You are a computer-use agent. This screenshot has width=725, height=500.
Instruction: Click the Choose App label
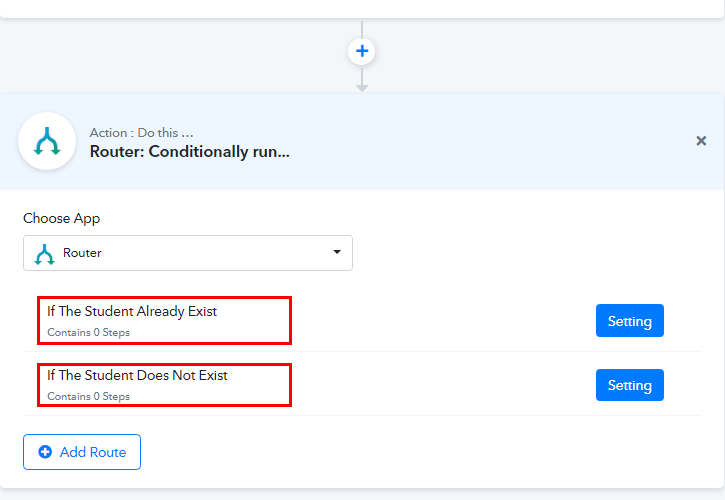coord(61,218)
